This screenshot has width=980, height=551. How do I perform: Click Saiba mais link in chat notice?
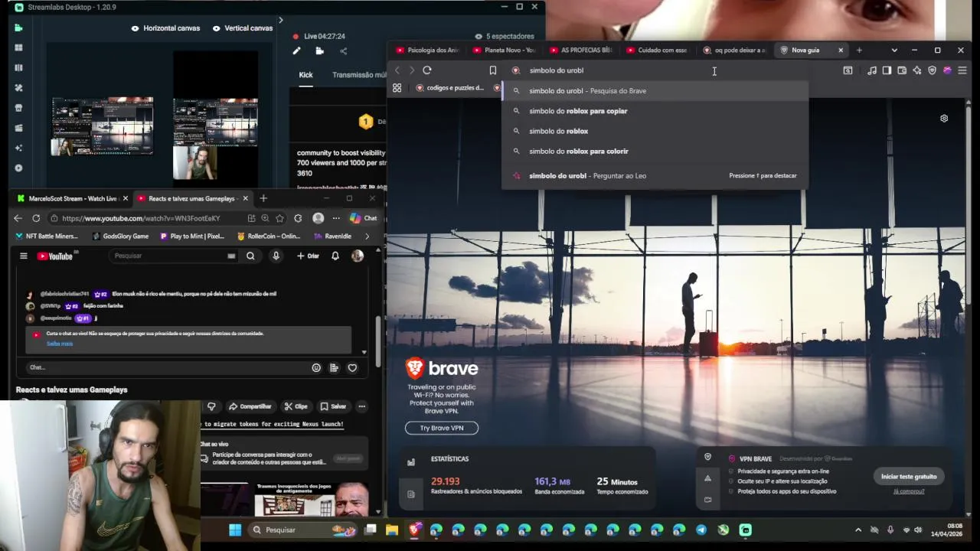click(x=60, y=344)
